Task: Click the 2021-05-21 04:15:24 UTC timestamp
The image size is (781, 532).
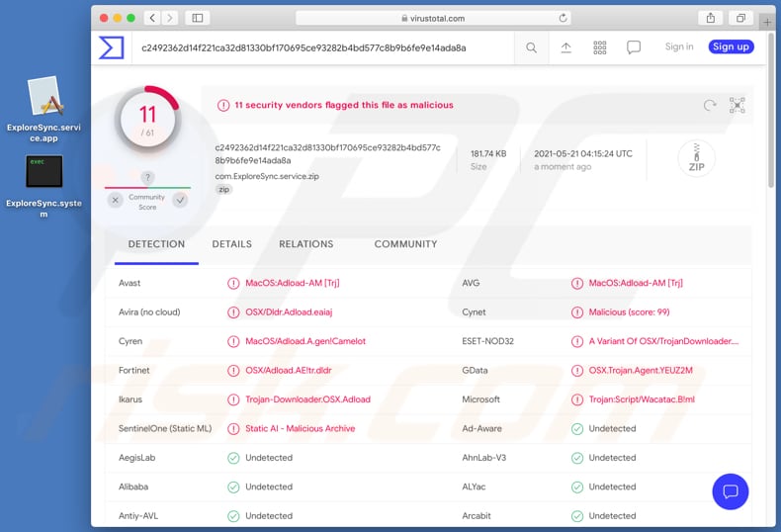Action: tap(583, 154)
